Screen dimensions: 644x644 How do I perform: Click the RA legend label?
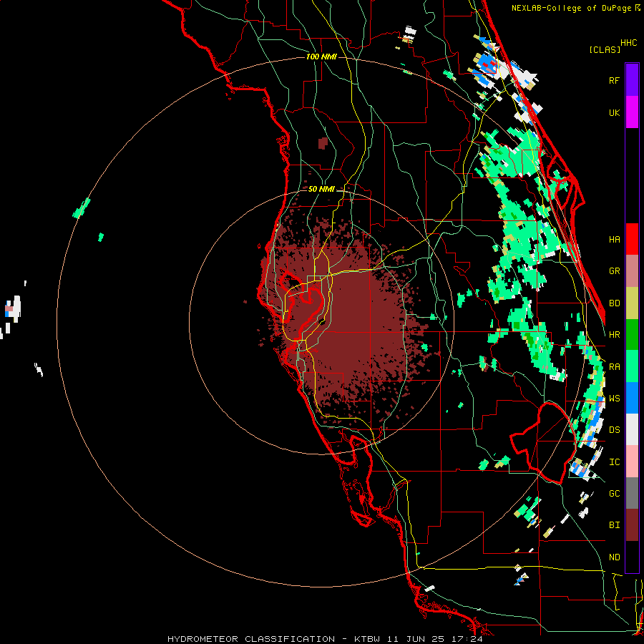(x=614, y=366)
